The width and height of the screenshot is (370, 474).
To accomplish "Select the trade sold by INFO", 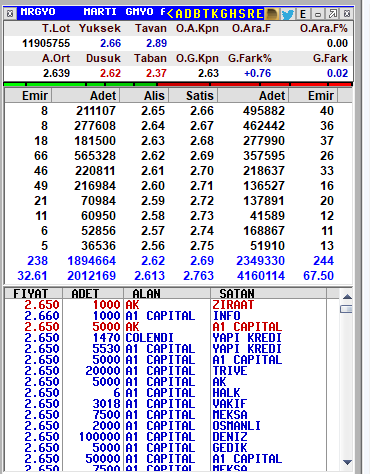I will pyautogui.click(x=166, y=316).
